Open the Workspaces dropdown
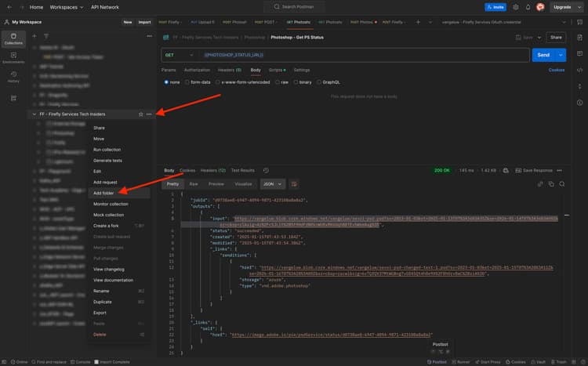The width and height of the screenshot is (588, 366). (67, 7)
